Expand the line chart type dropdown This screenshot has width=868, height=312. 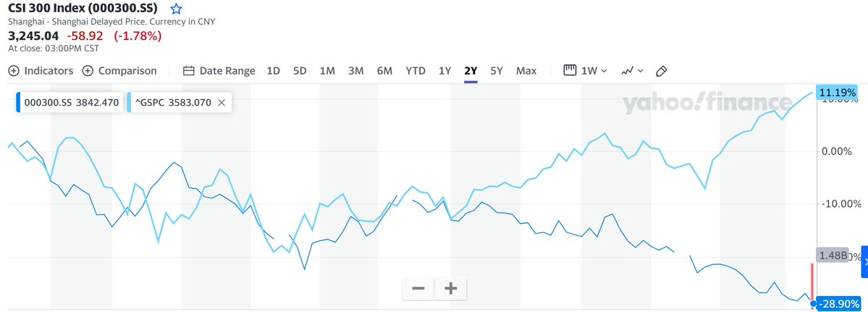click(x=631, y=71)
